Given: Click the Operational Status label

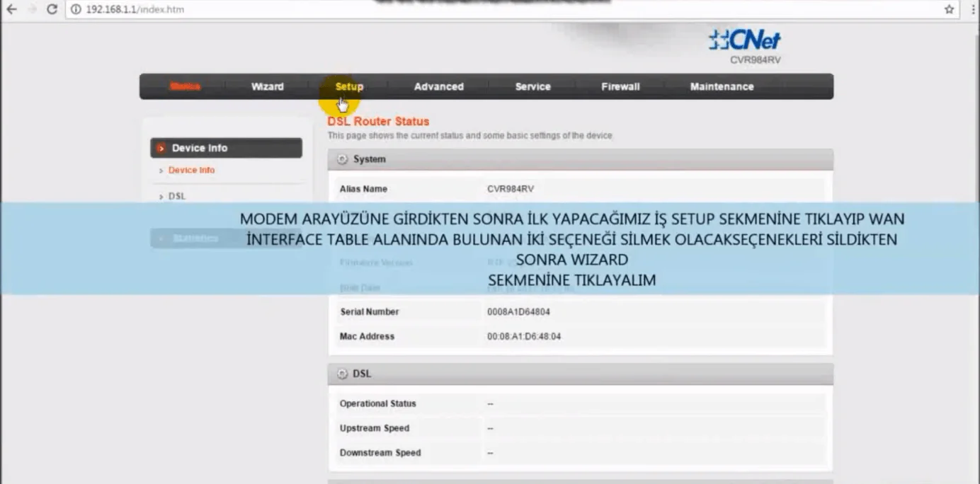Looking at the screenshot, I should click(377, 403).
